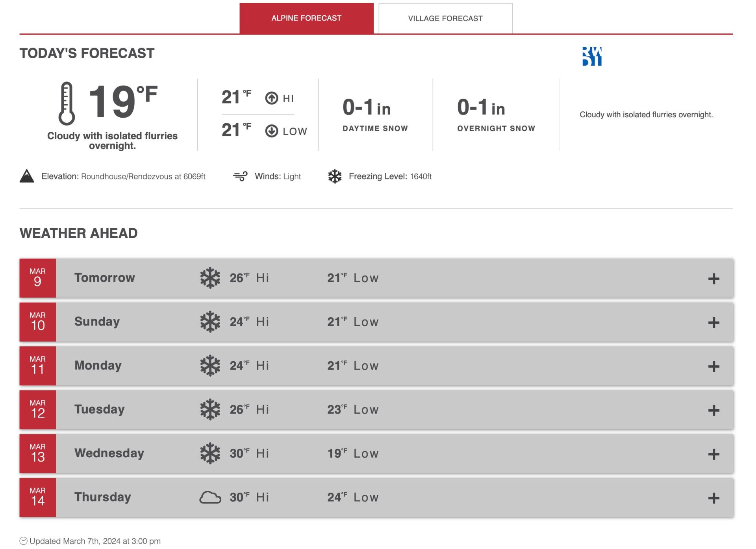Click the cloud icon on Thursday's row
The width and height of the screenshot is (756, 549).
point(210,497)
